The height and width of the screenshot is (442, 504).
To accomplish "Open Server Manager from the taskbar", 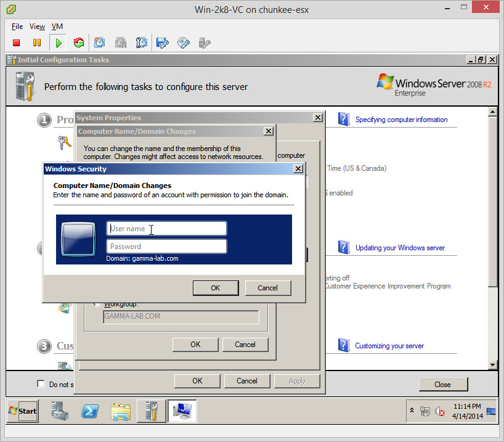I will [60, 411].
